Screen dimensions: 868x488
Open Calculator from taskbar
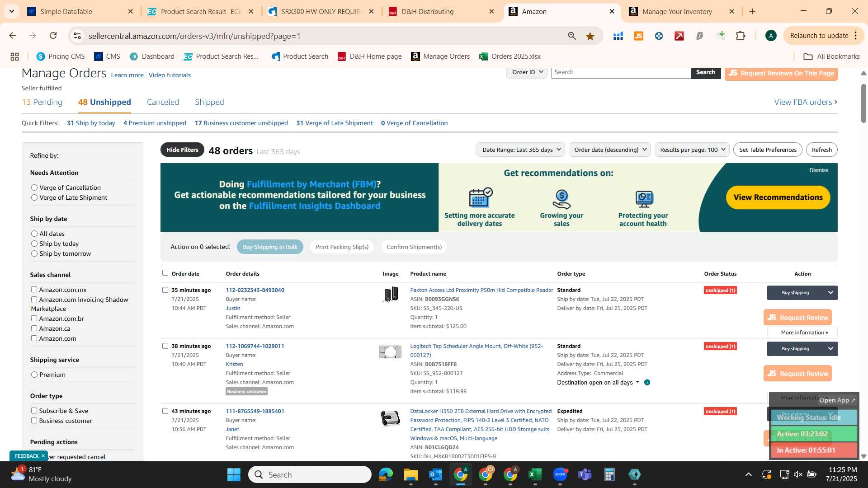pyautogui.click(x=609, y=474)
